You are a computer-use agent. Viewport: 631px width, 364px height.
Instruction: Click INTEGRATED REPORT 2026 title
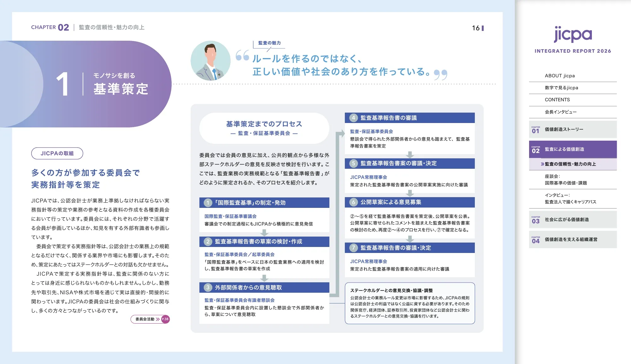(x=573, y=51)
